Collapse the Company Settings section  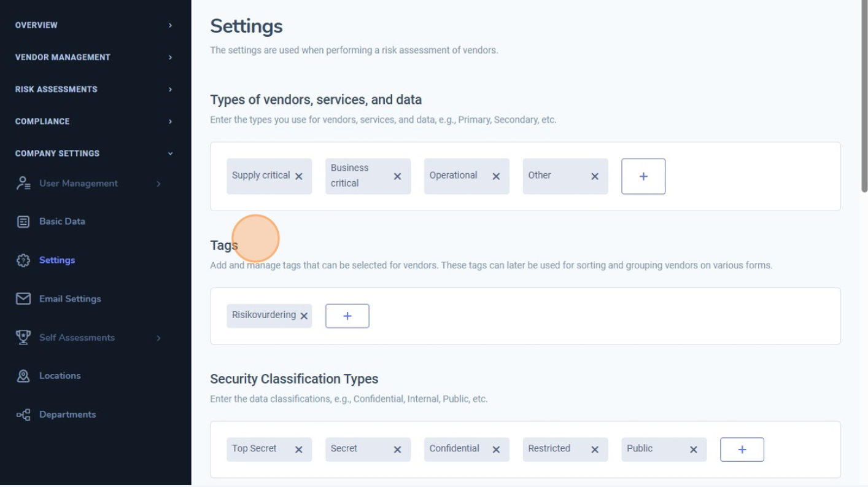click(93, 154)
